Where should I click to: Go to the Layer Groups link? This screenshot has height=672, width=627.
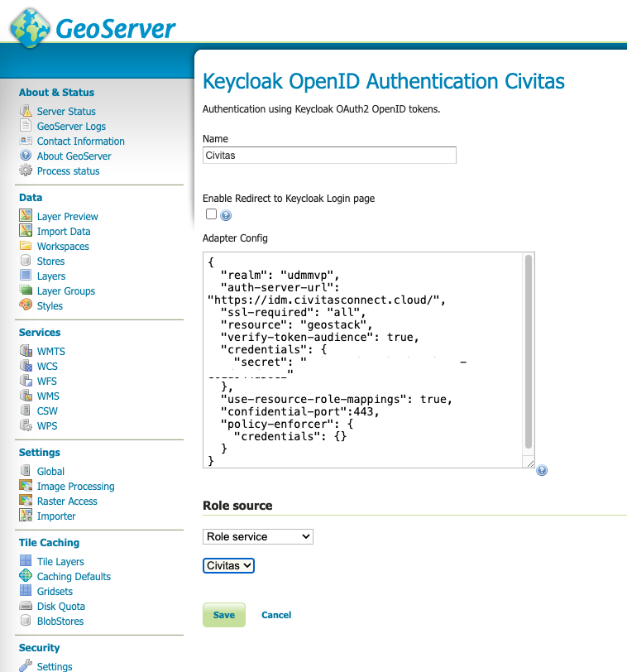click(x=66, y=291)
